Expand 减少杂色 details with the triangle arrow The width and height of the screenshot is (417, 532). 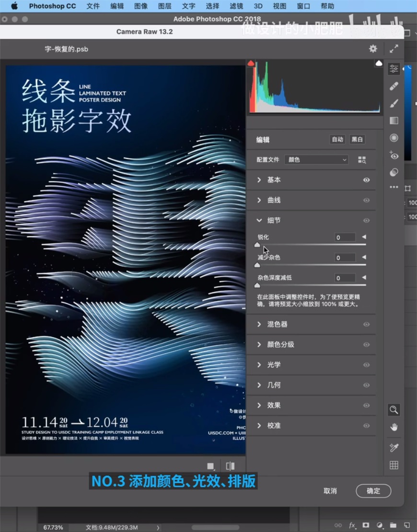pos(364,257)
